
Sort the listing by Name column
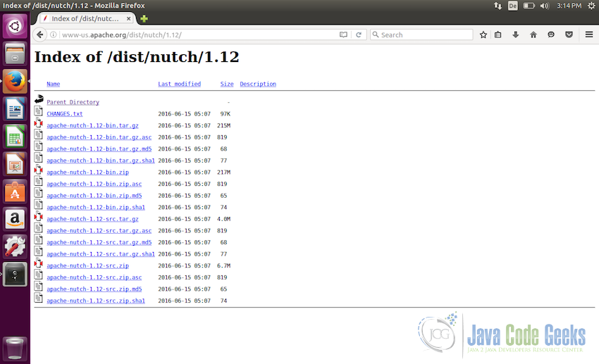tap(53, 84)
